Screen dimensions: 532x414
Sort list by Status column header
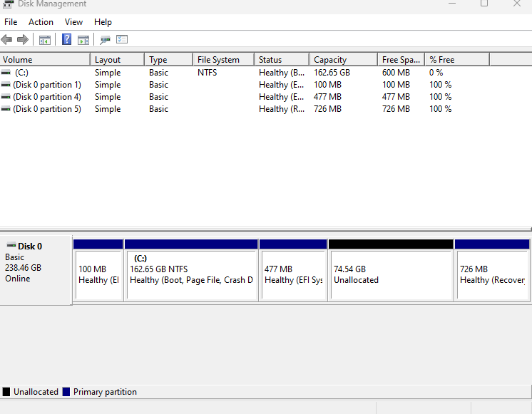(x=282, y=60)
